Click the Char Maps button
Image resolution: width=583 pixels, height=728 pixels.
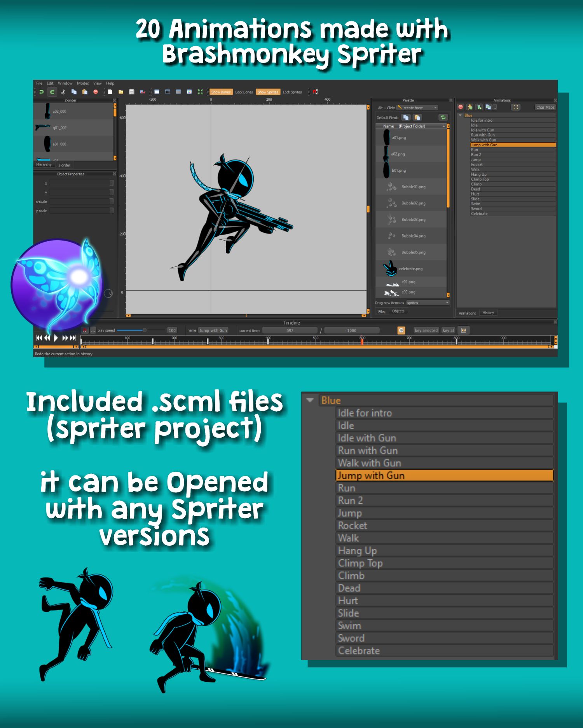pyautogui.click(x=545, y=107)
